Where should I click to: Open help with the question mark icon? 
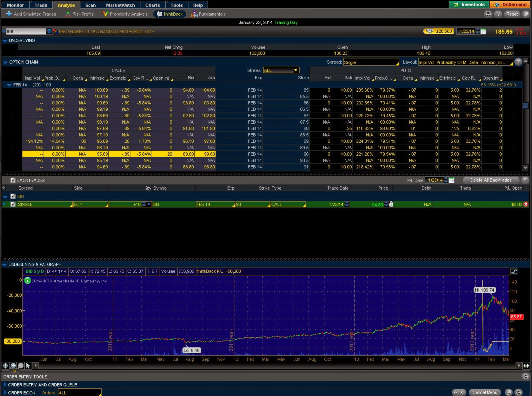point(498,14)
